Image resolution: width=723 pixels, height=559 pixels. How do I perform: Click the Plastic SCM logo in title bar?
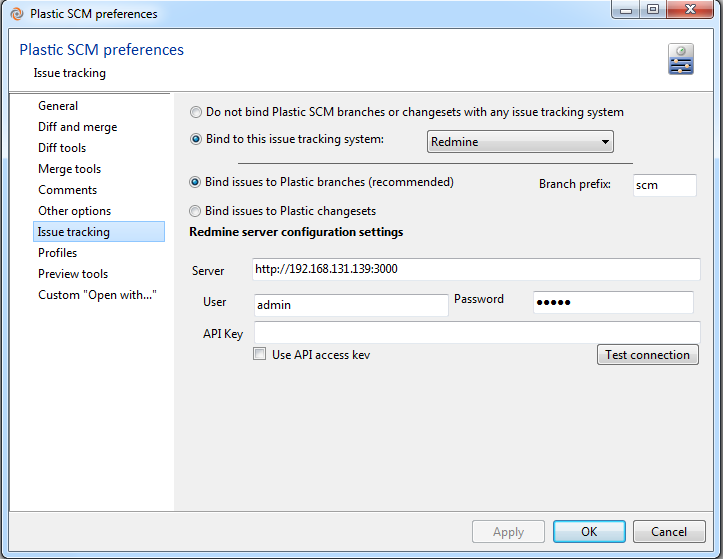click(x=17, y=14)
